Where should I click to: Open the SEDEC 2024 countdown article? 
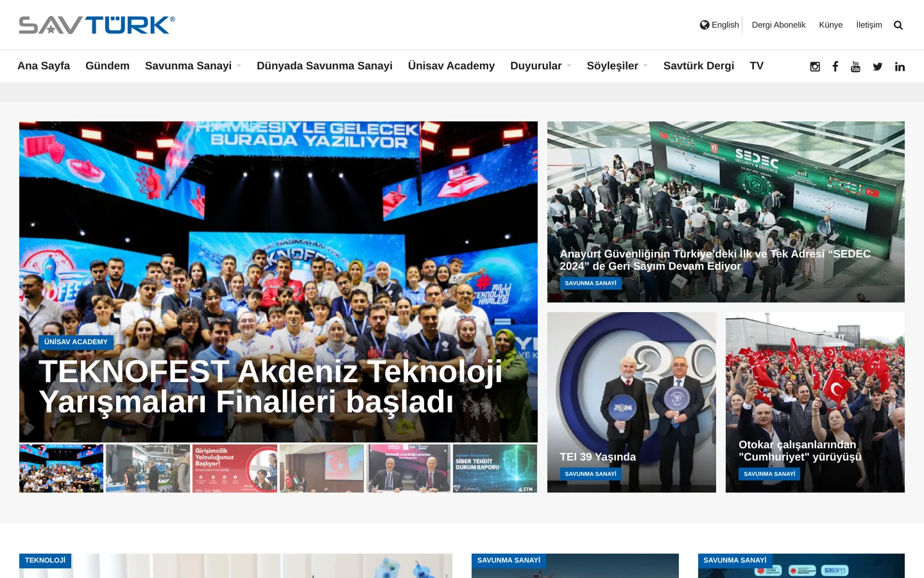[x=715, y=260]
